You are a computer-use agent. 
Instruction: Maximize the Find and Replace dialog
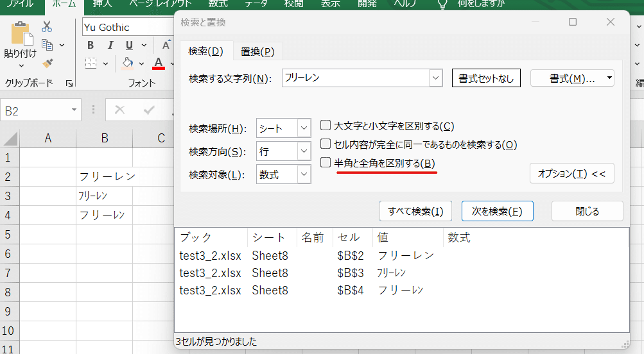click(x=573, y=22)
